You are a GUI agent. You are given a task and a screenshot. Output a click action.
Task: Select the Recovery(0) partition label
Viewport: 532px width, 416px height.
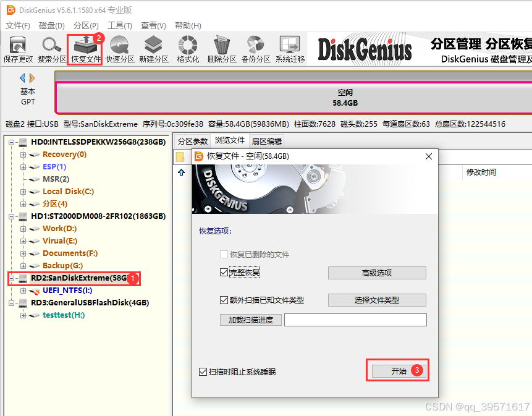pyautogui.click(x=64, y=155)
